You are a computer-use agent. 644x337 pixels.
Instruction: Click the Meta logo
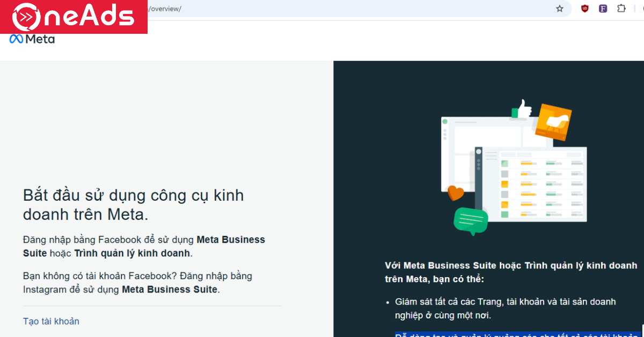(x=32, y=39)
